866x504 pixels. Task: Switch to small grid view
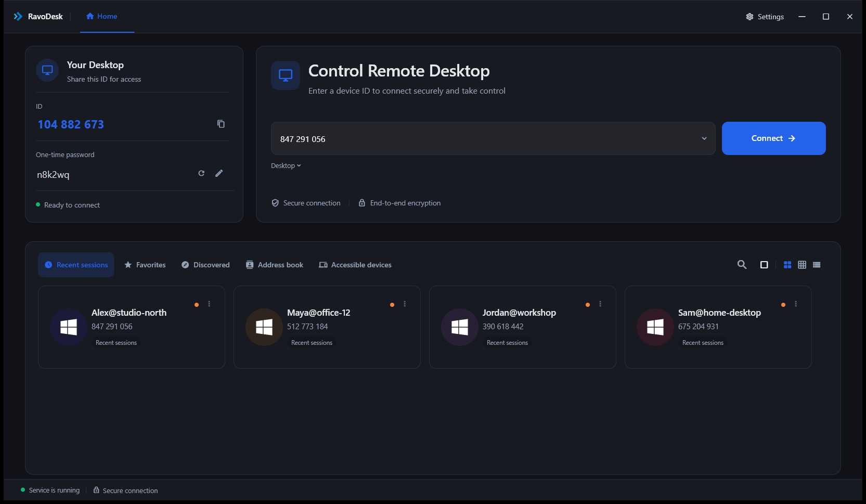(x=802, y=265)
